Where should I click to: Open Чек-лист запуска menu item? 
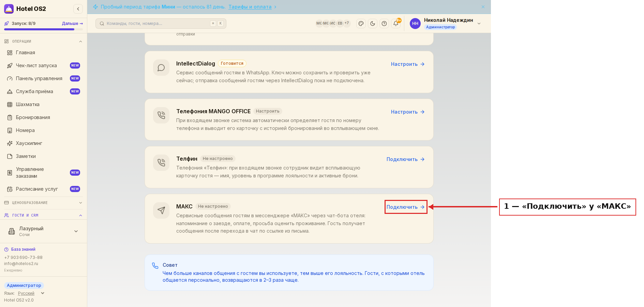[x=44, y=65]
